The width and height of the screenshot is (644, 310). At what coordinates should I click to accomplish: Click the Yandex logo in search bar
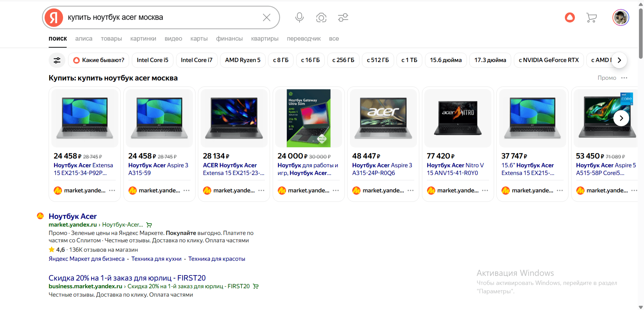[x=54, y=17]
